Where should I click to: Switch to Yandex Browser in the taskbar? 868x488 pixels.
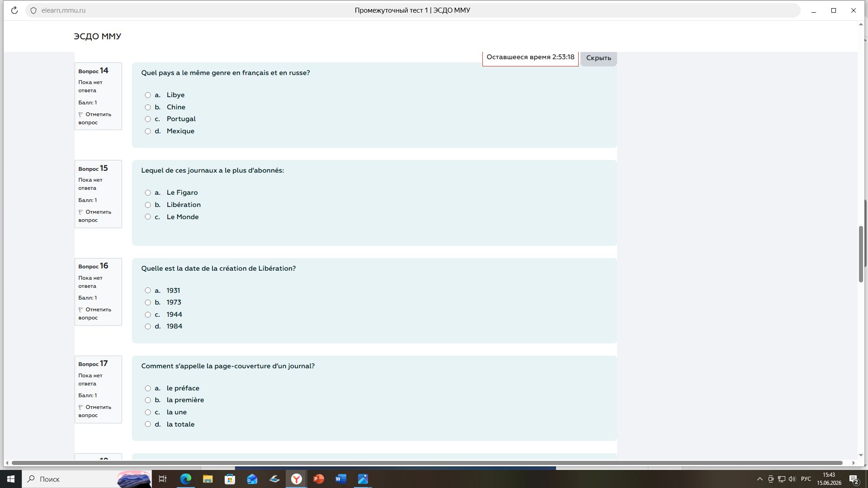point(297,479)
